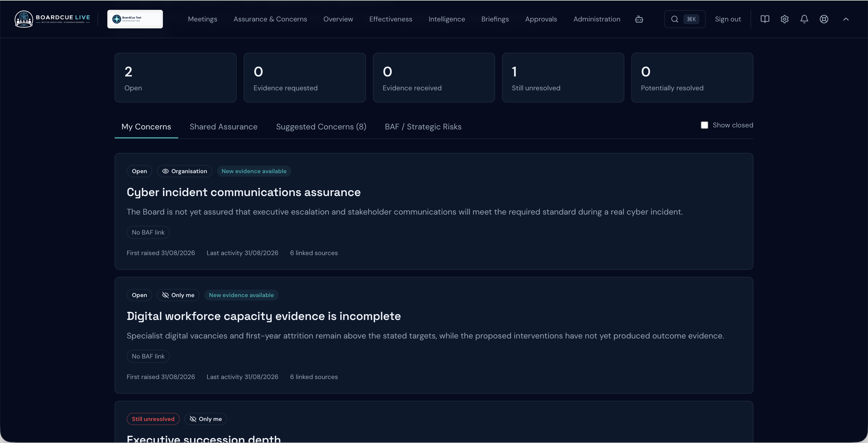Select the My Concerns tab
The image size is (868, 443).
pos(146,127)
